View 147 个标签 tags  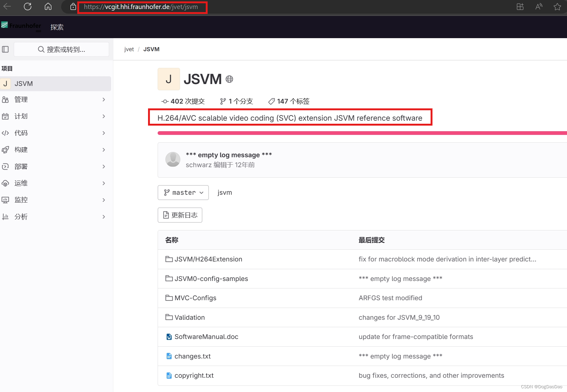coord(289,101)
